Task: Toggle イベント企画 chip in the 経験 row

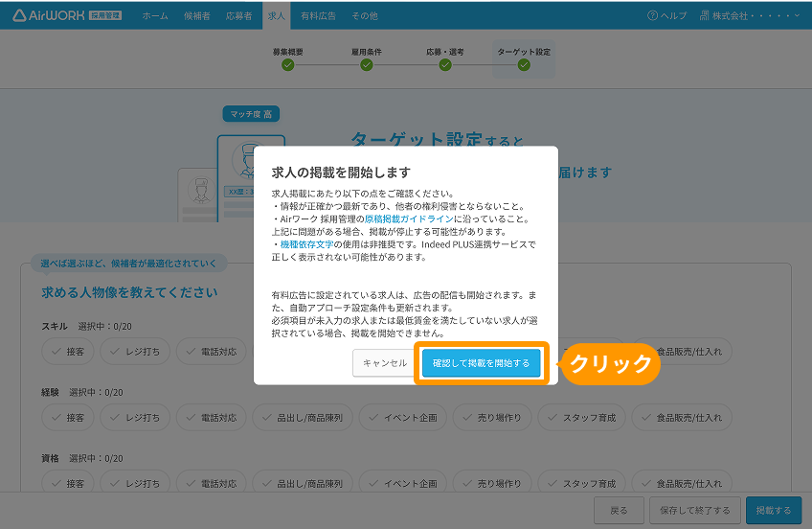Action: pyautogui.click(x=403, y=418)
